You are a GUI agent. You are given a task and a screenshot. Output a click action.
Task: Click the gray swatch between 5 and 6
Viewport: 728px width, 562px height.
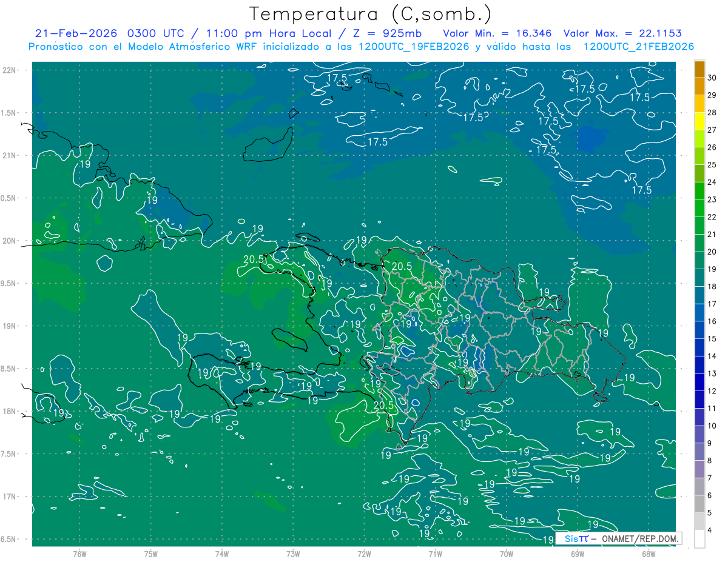point(699,504)
